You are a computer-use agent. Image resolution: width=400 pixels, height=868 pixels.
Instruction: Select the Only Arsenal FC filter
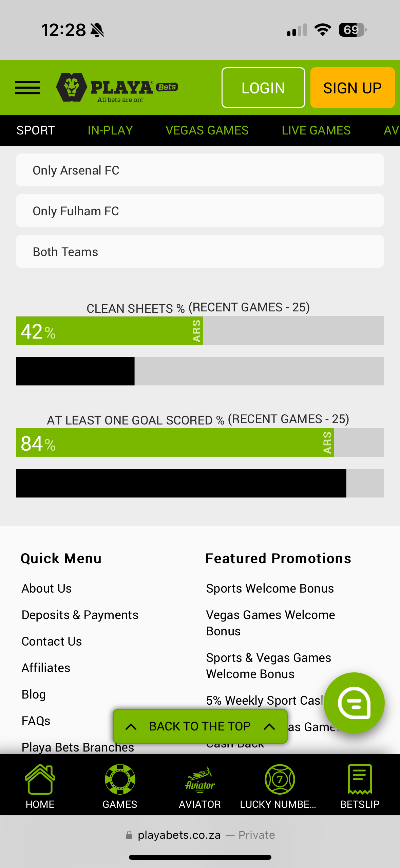click(200, 169)
